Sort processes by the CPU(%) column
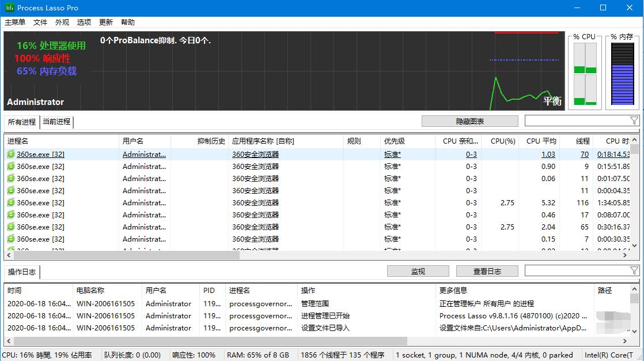Image resolution: width=644 pixels, height=361 pixels. [500, 141]
